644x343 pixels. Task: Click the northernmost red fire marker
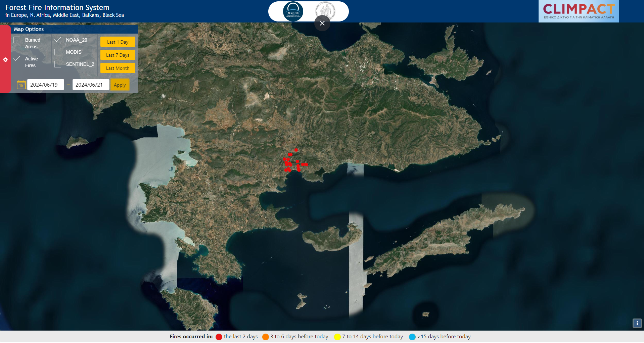pyautogui.click(x=296, y=150)
